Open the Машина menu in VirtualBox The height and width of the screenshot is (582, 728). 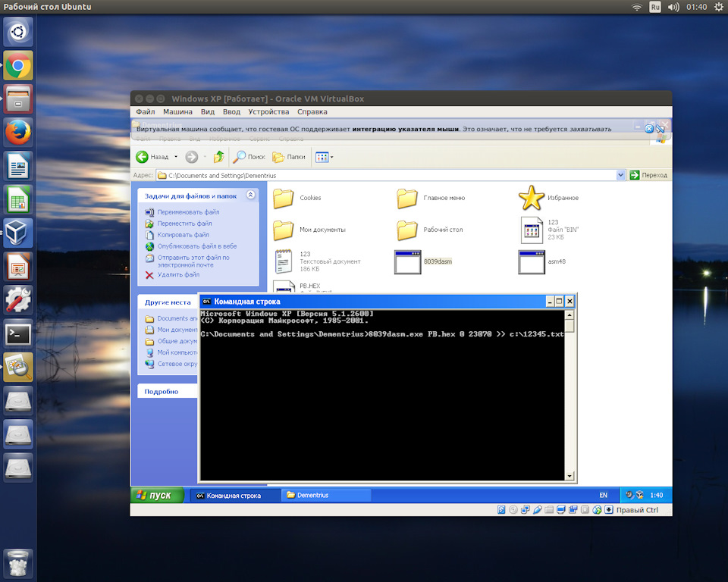tap(177, 112)
